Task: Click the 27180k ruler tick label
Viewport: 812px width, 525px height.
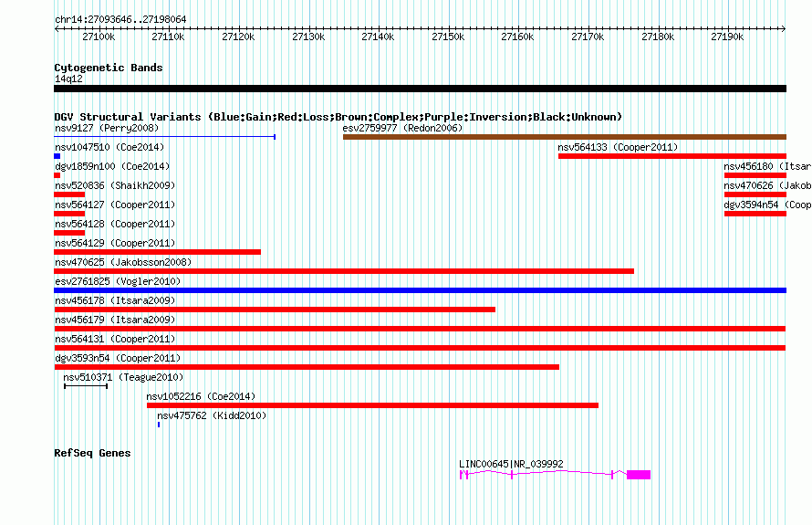Action: coord(658,37)
